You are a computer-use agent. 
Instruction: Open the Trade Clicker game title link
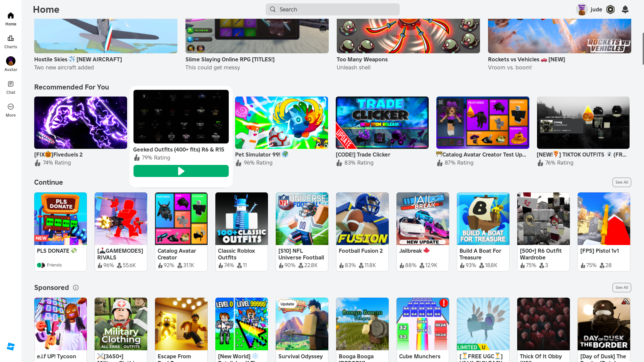(x=363, y=155)
